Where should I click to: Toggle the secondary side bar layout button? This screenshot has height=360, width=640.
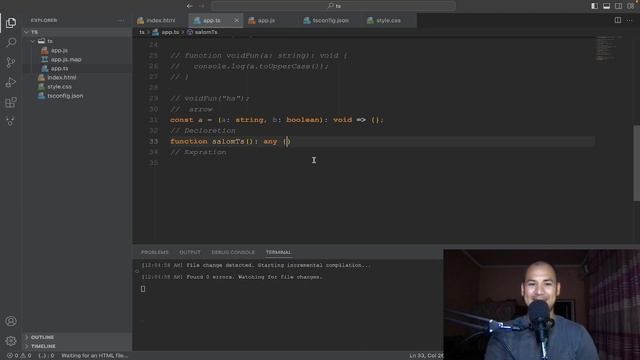click(x=618, y=6)
